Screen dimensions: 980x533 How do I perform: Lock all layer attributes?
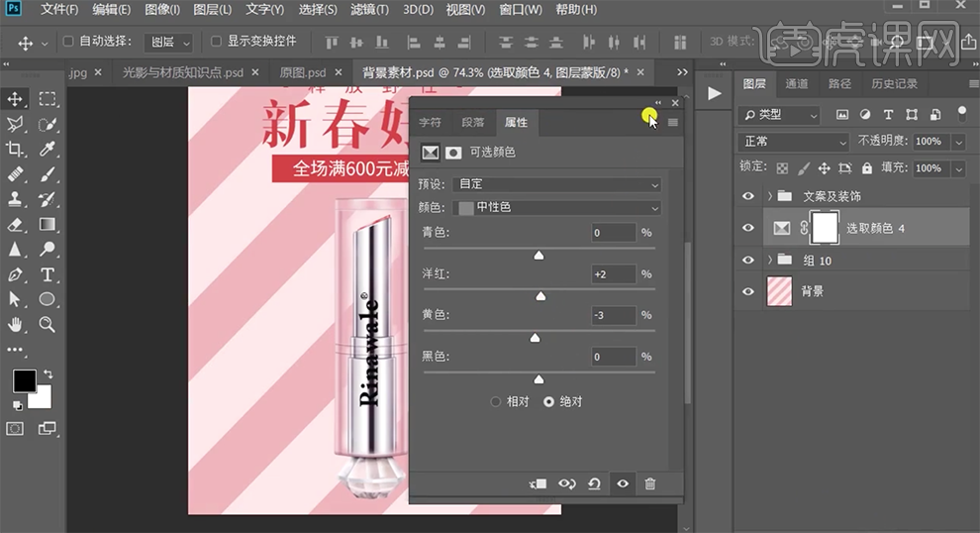pyautogui.click(x=867, y=167)
